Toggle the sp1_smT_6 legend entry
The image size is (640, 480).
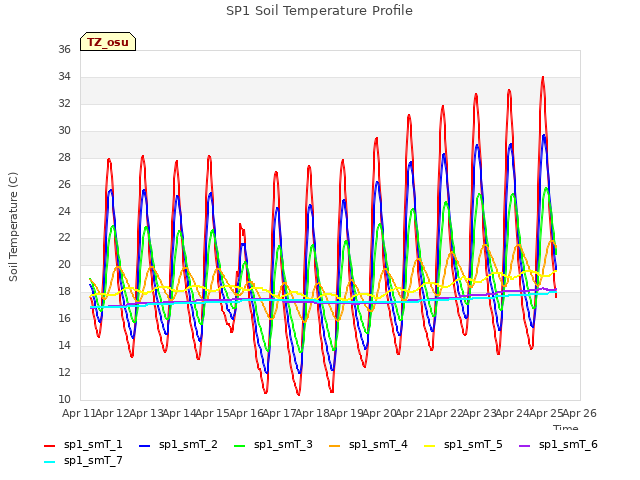click(558, 444)
